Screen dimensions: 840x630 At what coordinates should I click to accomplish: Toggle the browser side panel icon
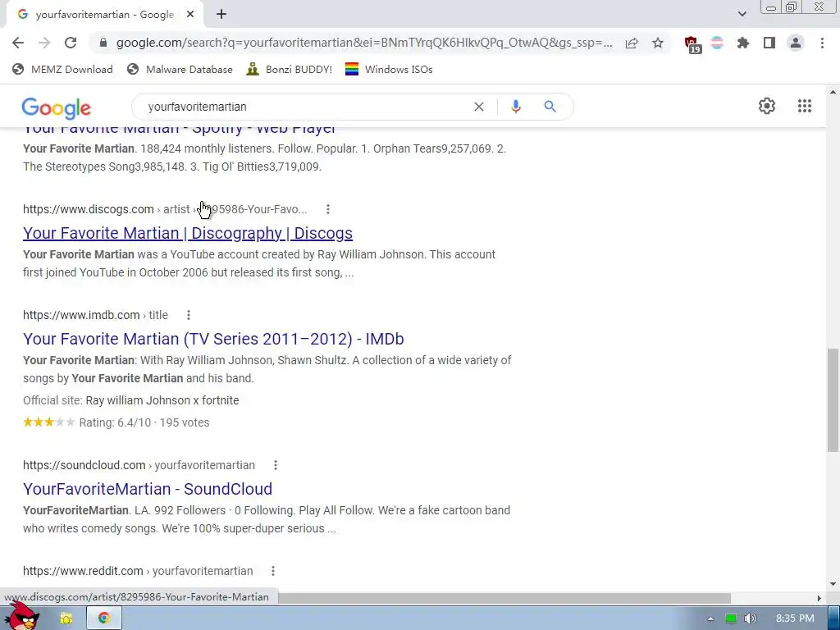(769, 43)
